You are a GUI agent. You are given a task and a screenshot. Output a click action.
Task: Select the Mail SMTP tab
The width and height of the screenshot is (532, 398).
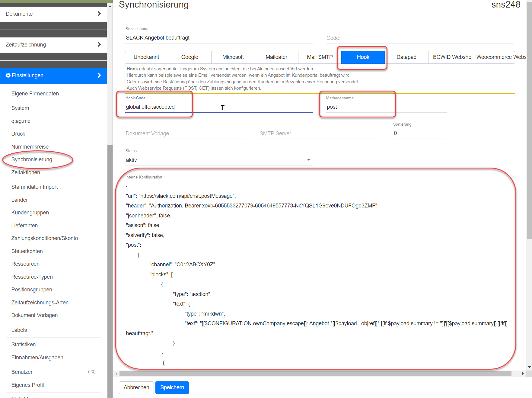320,57
